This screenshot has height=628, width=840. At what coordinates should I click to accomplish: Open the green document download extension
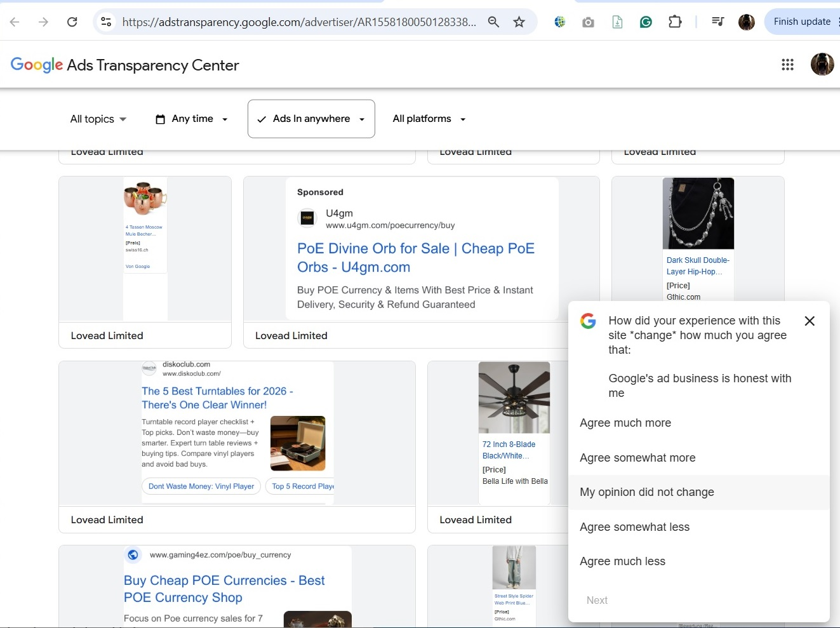pos(617,22)
